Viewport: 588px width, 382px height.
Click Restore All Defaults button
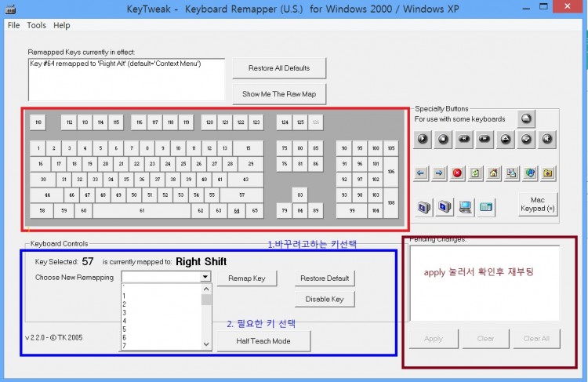pos(278,68)
